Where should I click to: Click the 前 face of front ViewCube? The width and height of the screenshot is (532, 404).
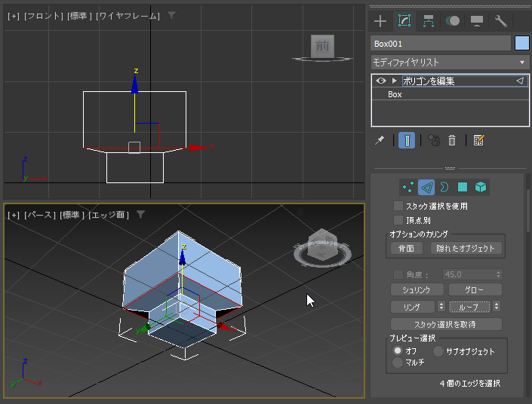(322, 46)
